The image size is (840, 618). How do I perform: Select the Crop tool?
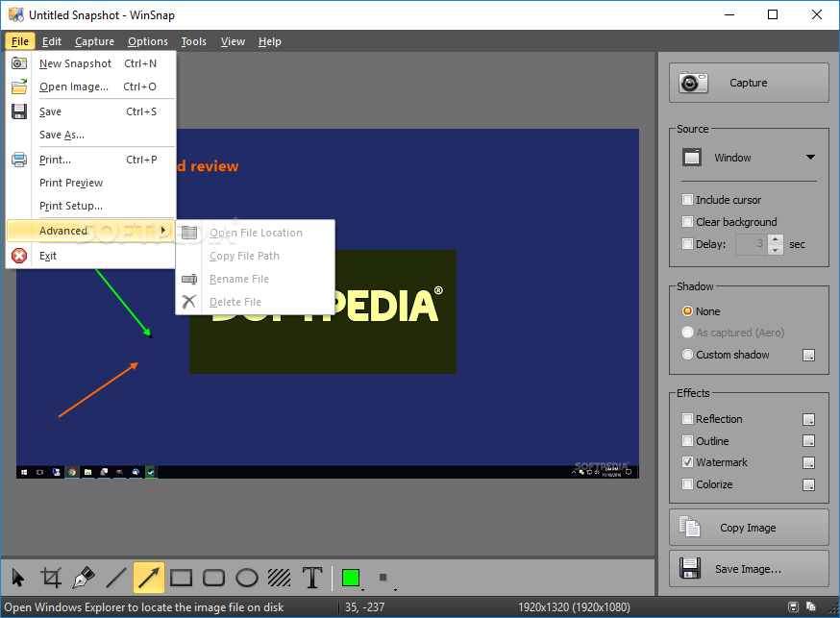coord(51,578)
